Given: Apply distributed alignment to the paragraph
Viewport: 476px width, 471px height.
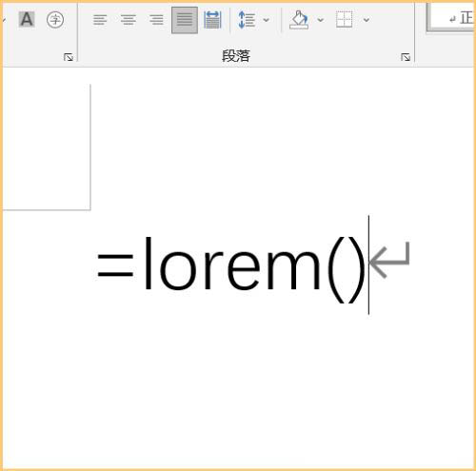Looking at the screenshot, I should (x=212, y=20).
